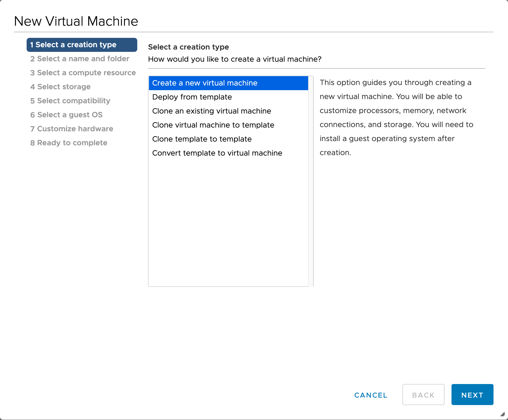Select 'Clone virtual machine to template'
Screen dimensions: 508x420
click(213, 125)
